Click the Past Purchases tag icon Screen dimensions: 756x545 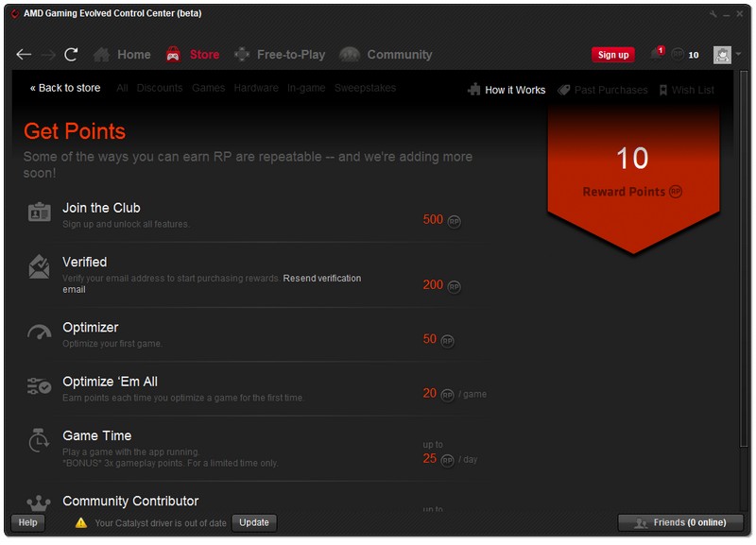click(x=563, y=90)
